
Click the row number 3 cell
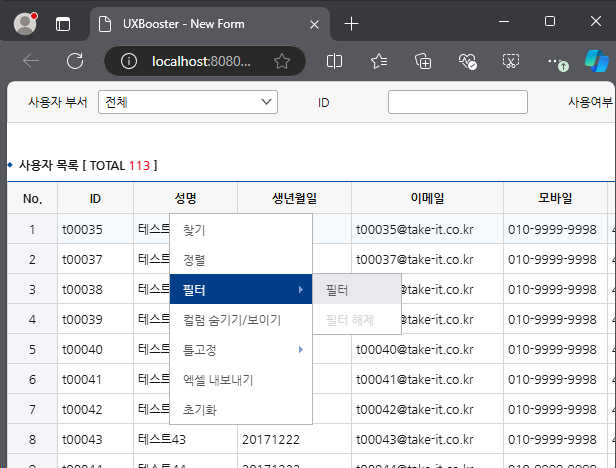pyautogui.click(x=33, y=289)
